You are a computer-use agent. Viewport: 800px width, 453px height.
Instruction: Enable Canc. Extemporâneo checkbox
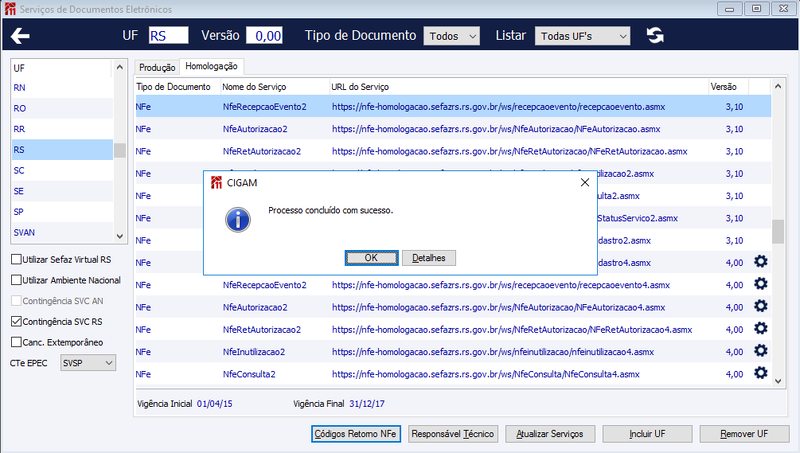pyautogui.click(x=16, y=342)
